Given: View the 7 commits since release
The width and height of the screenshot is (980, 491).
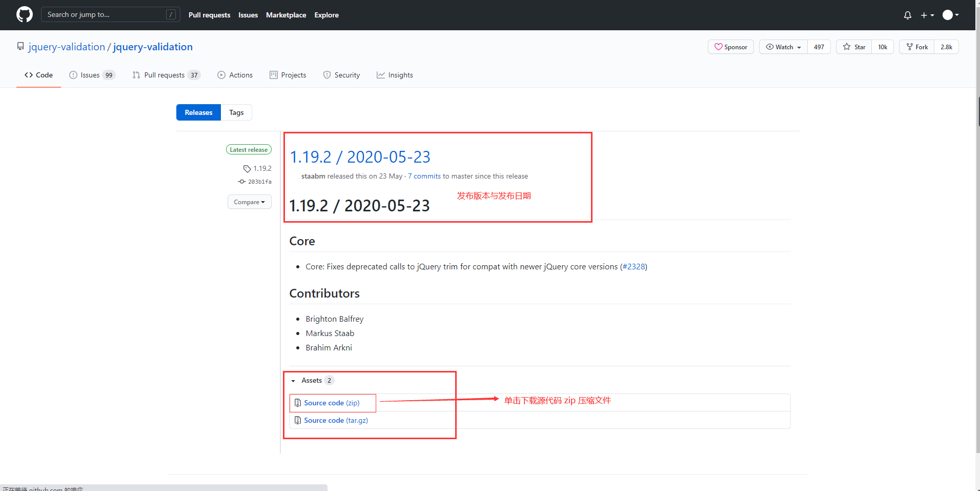Looking at the screenshot, I should point(424,176).
